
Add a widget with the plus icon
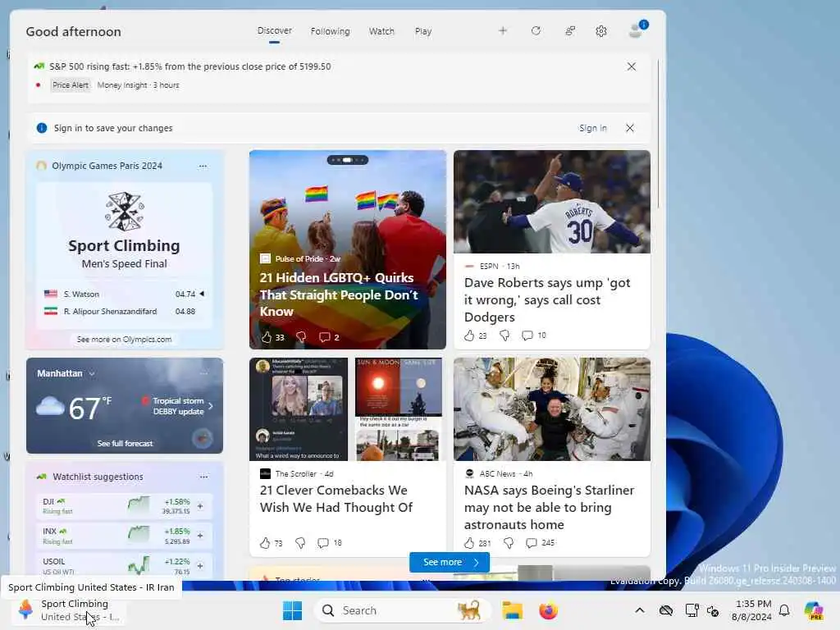click(x=503, y=31)
